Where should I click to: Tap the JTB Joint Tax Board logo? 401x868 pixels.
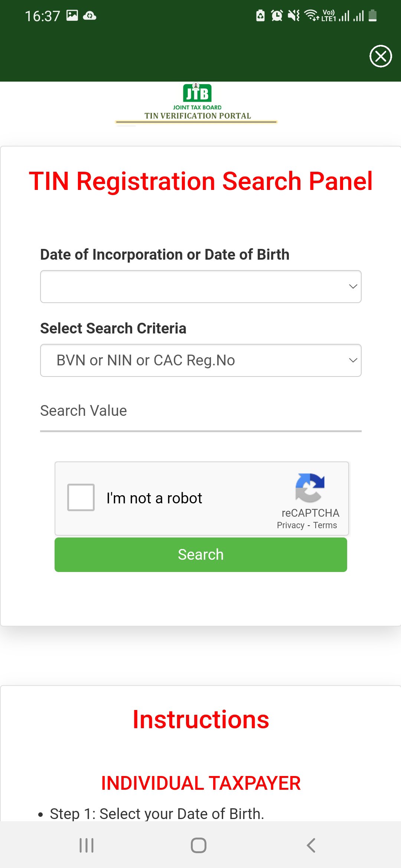coord(197,94)
